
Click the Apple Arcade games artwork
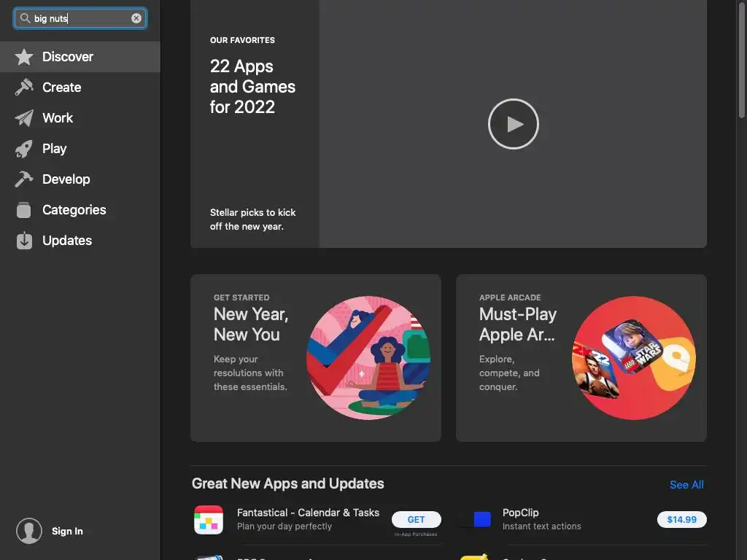(x=634, y=357)
